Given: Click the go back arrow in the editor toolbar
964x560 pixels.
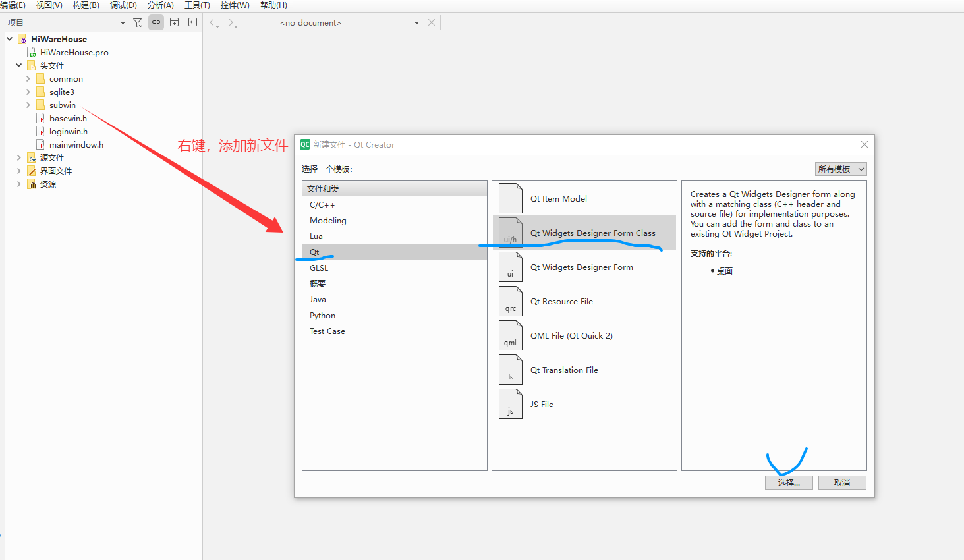Looking at the screenshot, I should (x=213, y=22).
